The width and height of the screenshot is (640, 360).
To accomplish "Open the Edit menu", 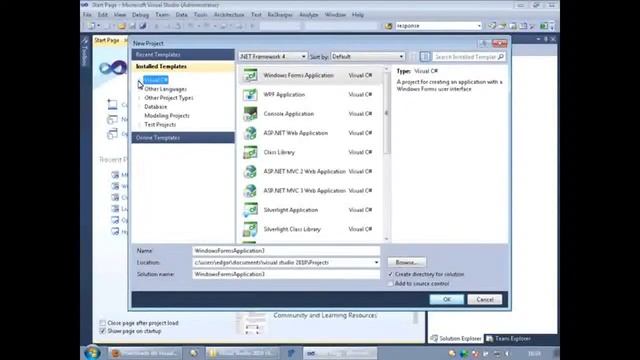I will (x=103, y=15).
